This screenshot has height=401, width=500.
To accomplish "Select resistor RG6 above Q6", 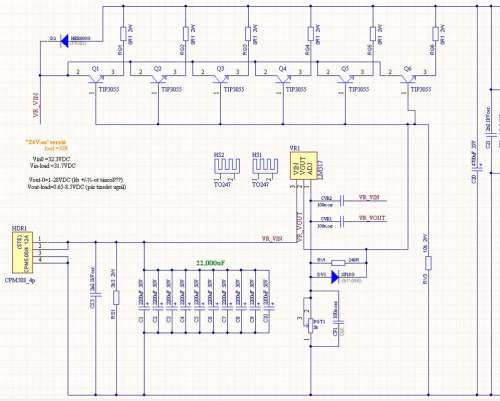I will tap(435, 34).
